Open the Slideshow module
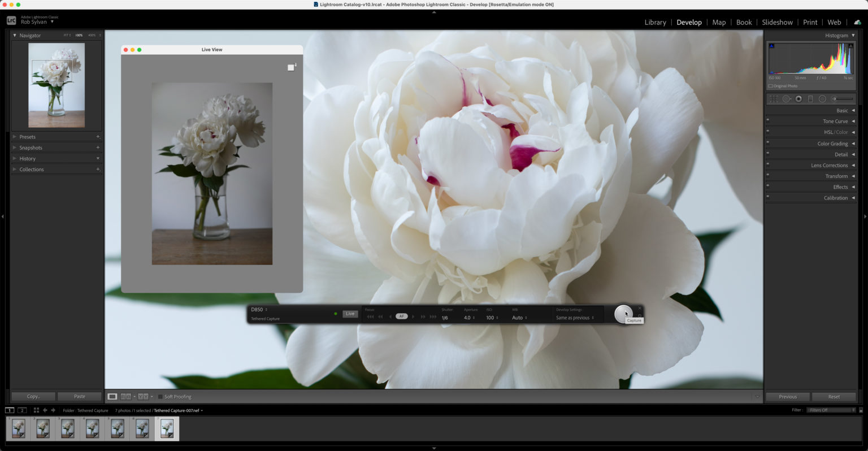 [x=777, y=22]
